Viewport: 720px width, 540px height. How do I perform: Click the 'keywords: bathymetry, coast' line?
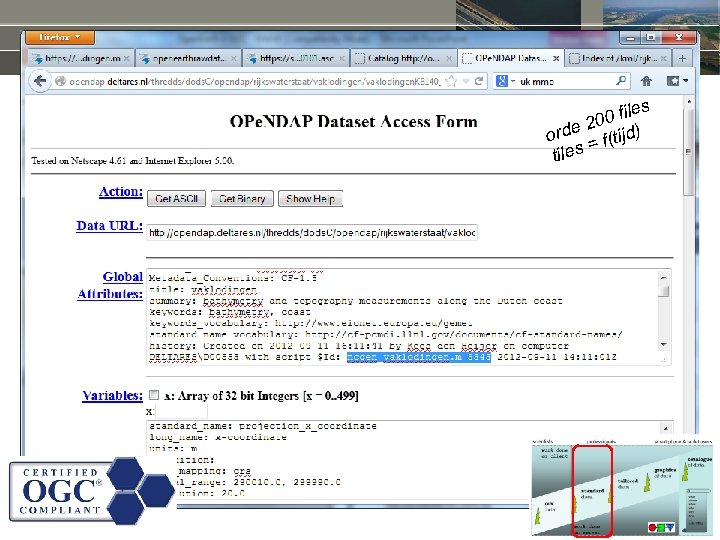(x=230, y=312)
